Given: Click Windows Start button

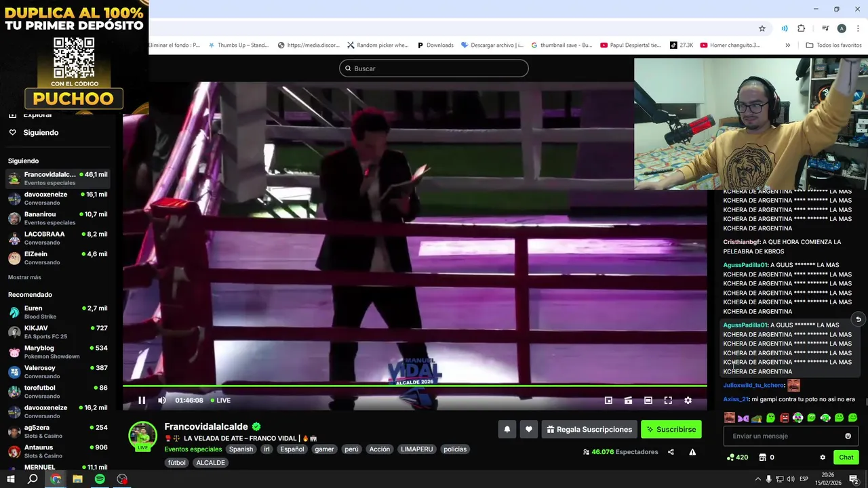Looking at the screenshot, I should (11, 479).
